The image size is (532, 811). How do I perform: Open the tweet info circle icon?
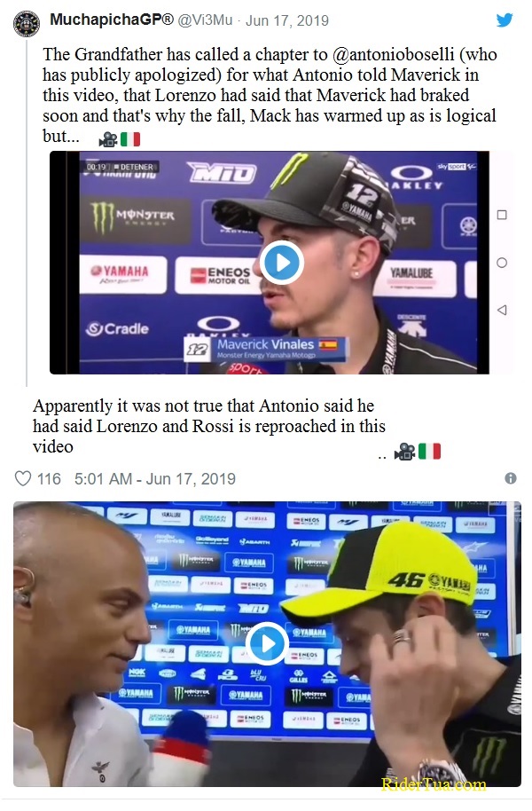tap(511, 478)
